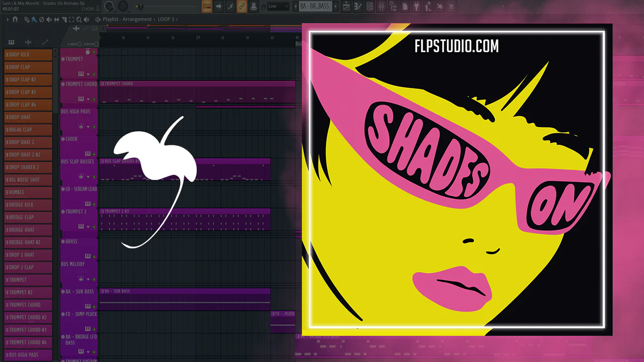Open the Playlist view icon
The width and height of the screenshot is (644, 362).
tap(346, 6)
